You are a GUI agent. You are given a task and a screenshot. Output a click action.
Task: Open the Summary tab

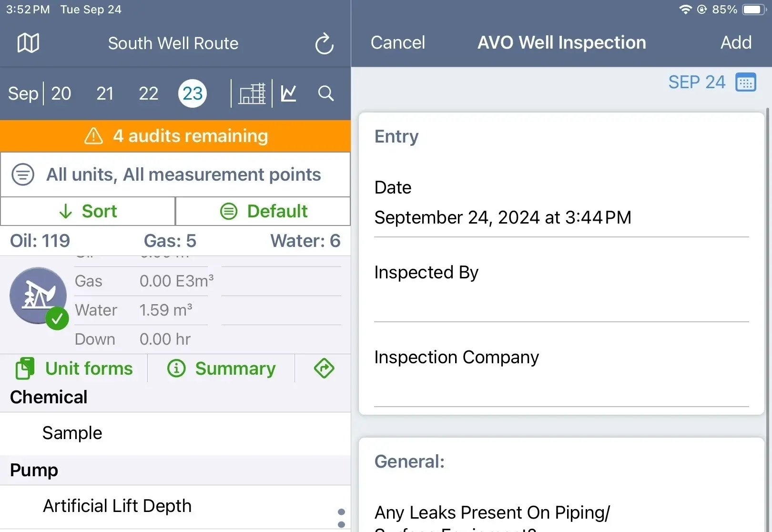tap(221, 368)
